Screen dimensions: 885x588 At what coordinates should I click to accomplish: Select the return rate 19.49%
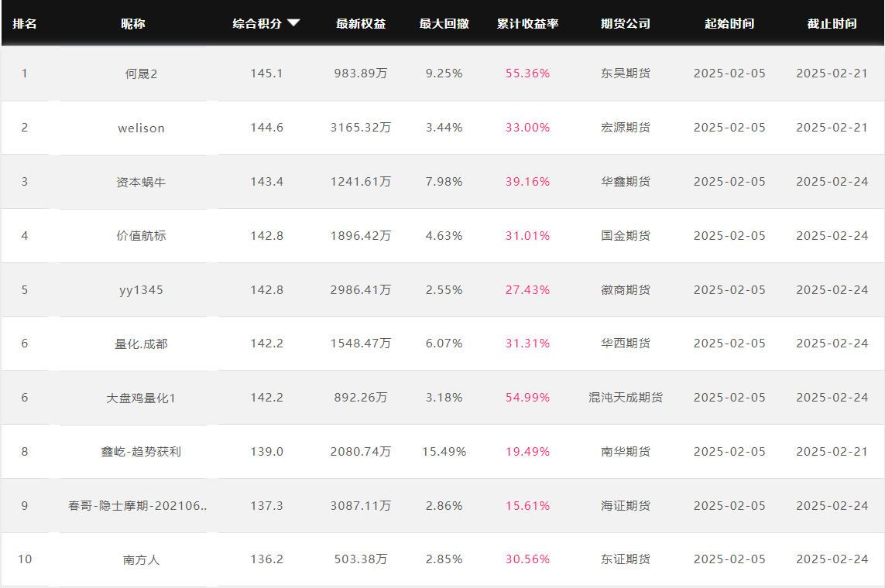pos(528,452)
